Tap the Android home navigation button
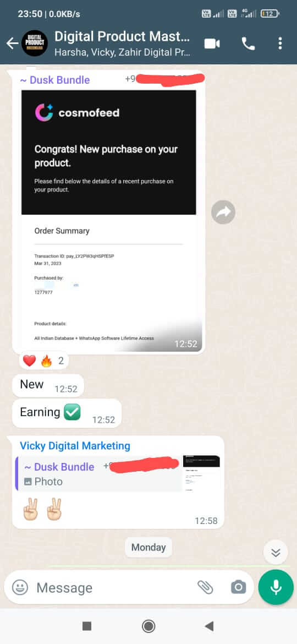The image size is (297, 644). click(x=148, y=626)
